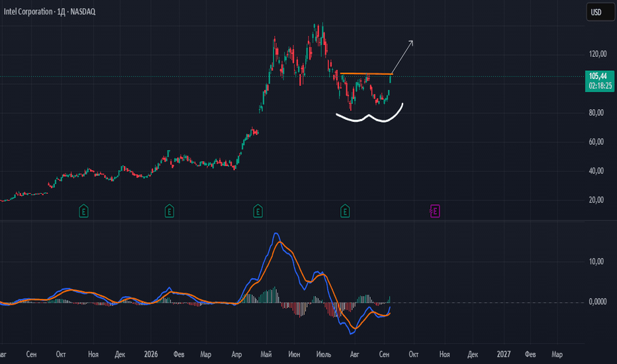
Task: Click the earnings E icon near May
Action: coord(258,211)
